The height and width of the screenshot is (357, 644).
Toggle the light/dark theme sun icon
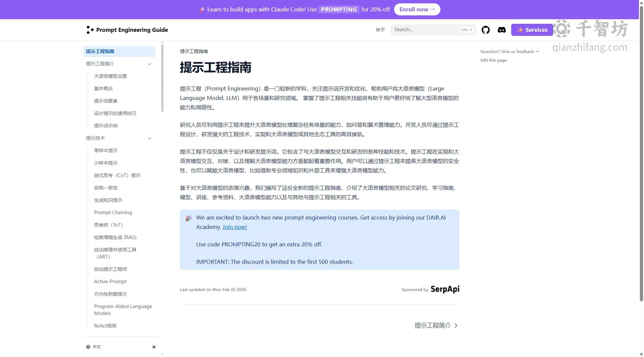[154, 347]
